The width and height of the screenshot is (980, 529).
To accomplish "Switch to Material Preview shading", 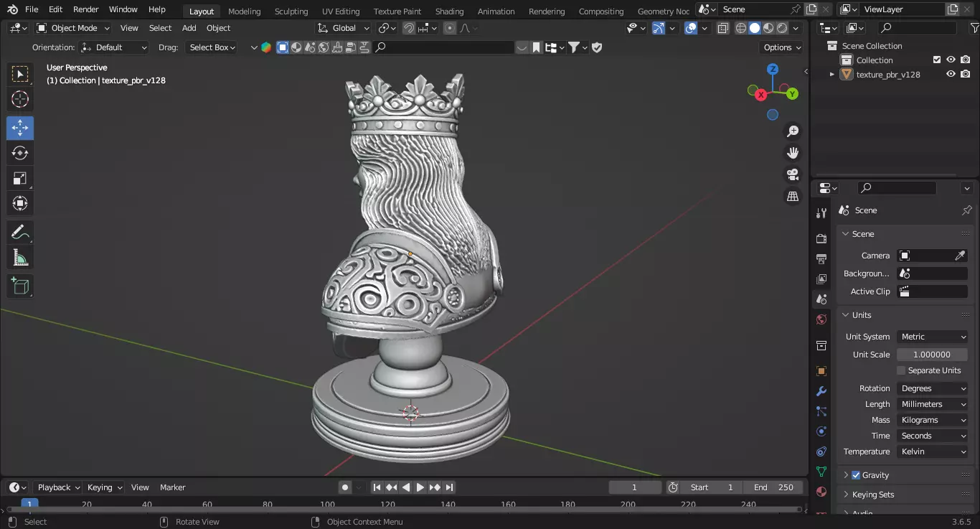I will coord(768,28).
